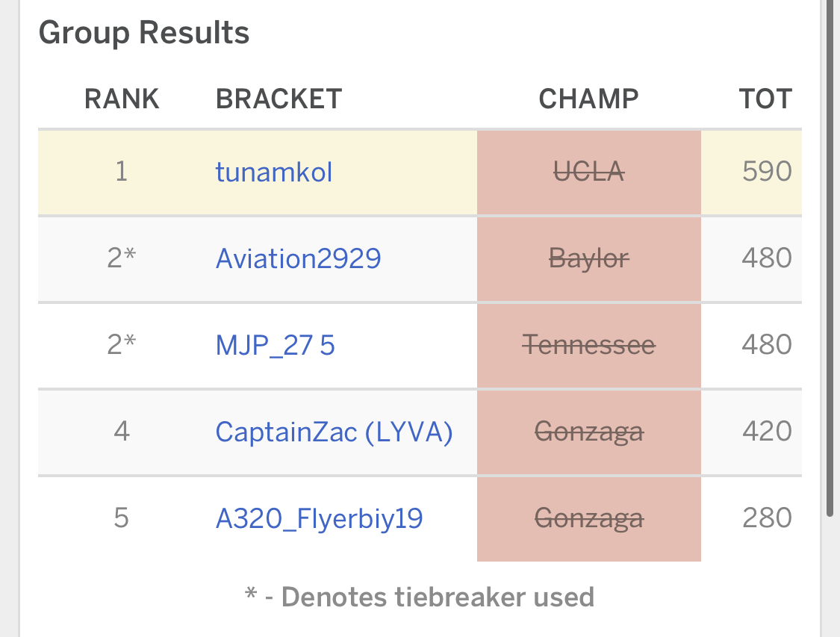The image size is (840, 637).
Task: Click the RANK column header
Action: click(x=122, y=99)
